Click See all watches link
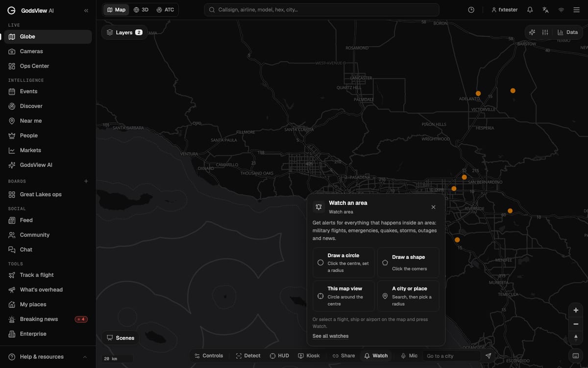The width and height of the screenshot is (588, 368). 330,336
